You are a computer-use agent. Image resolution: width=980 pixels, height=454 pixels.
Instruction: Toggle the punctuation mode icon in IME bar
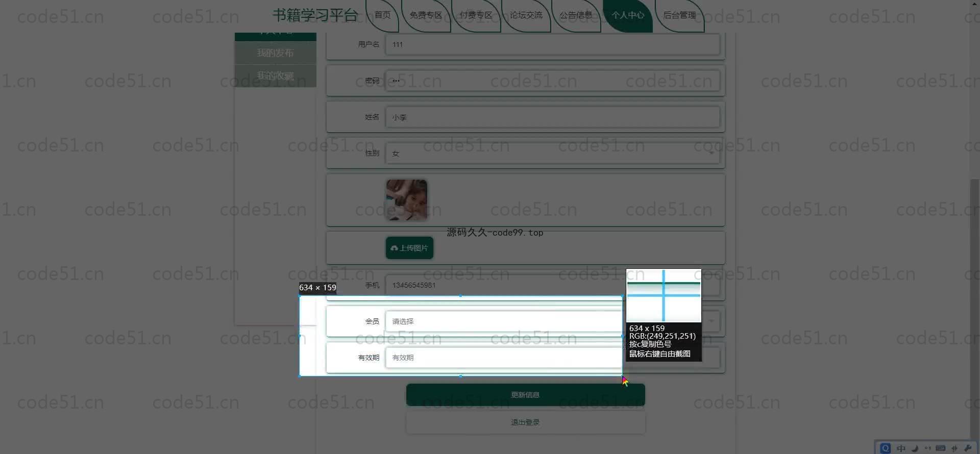coord(927,448)
